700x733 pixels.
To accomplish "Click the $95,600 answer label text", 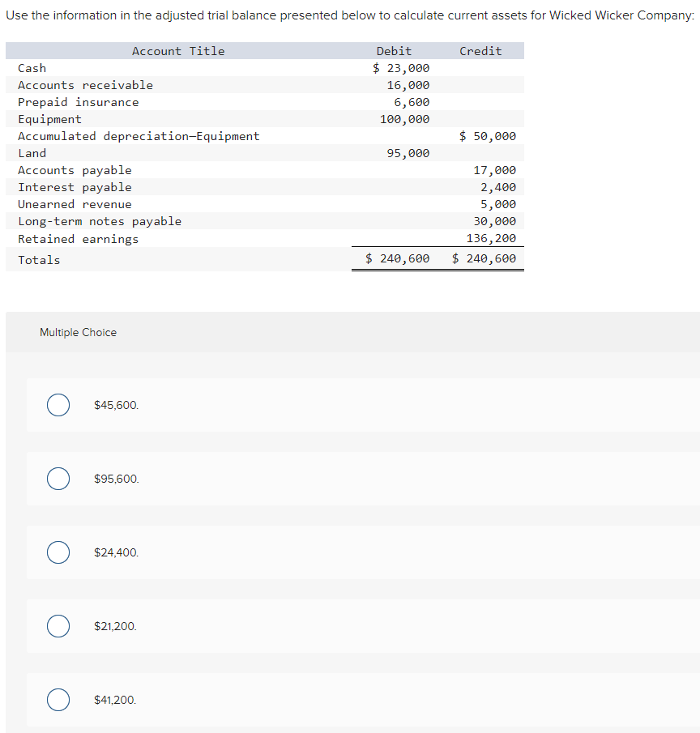I will tap(116, 479).
